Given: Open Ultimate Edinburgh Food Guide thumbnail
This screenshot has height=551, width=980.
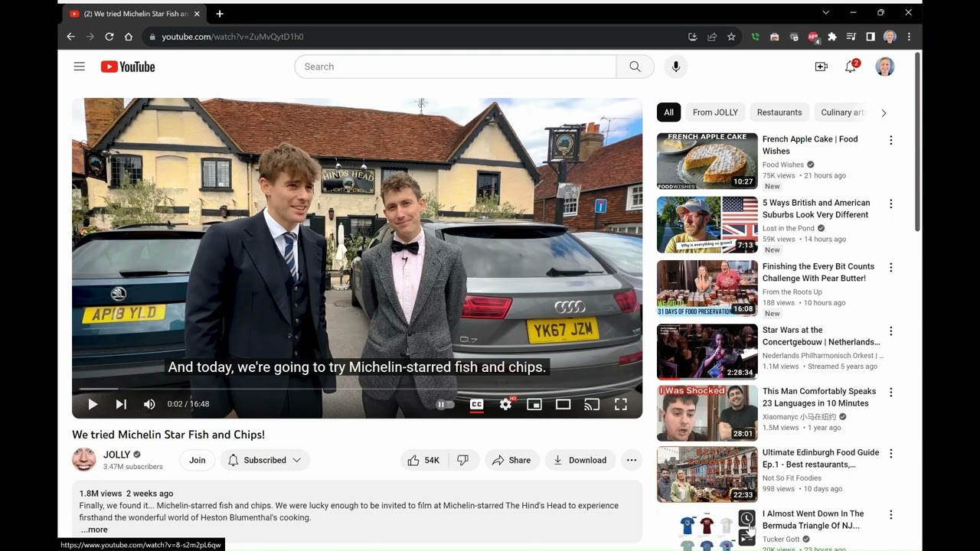Looking at the screenshot, I should tap(707, 474).
